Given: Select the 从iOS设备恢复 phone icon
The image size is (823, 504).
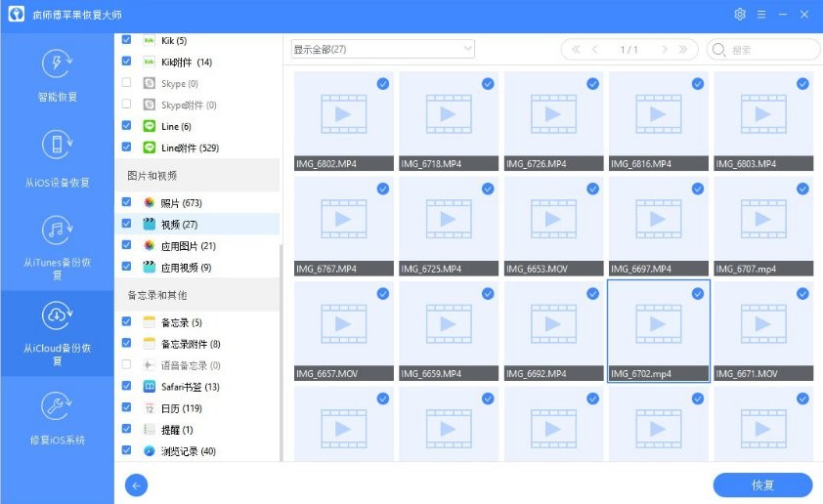Looking at the screenshot, I should pyautogui.click(x=57, y=147).
